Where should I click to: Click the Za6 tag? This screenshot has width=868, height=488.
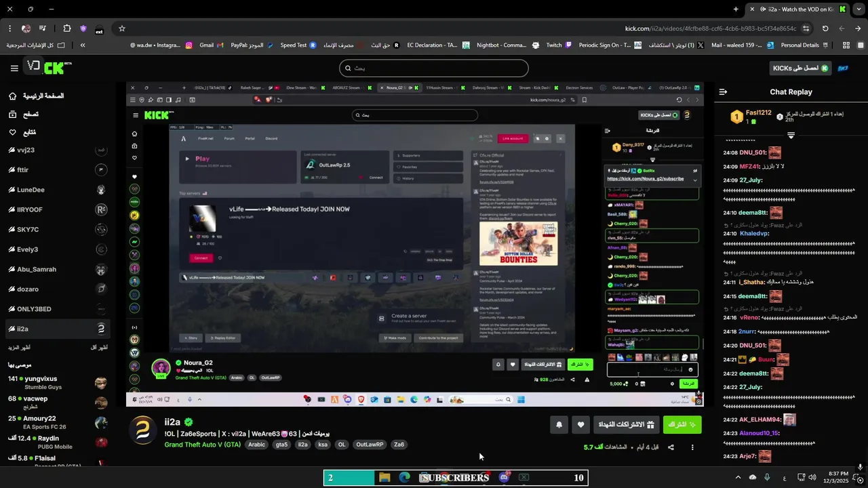pos(399,445)
